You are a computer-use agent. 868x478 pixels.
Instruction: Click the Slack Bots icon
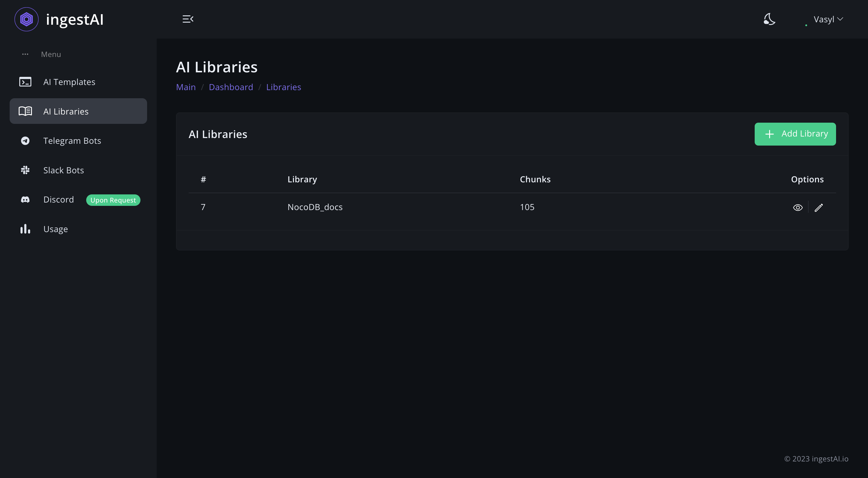click(x=25, y=170)
